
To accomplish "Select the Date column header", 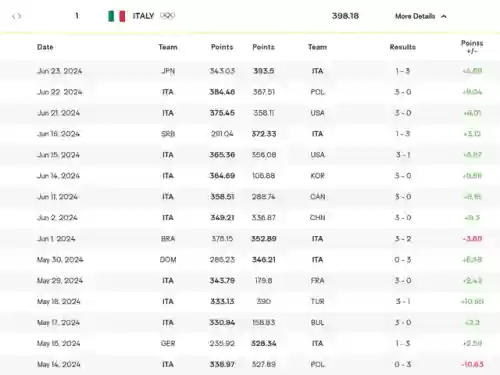I will pos(45,47).
